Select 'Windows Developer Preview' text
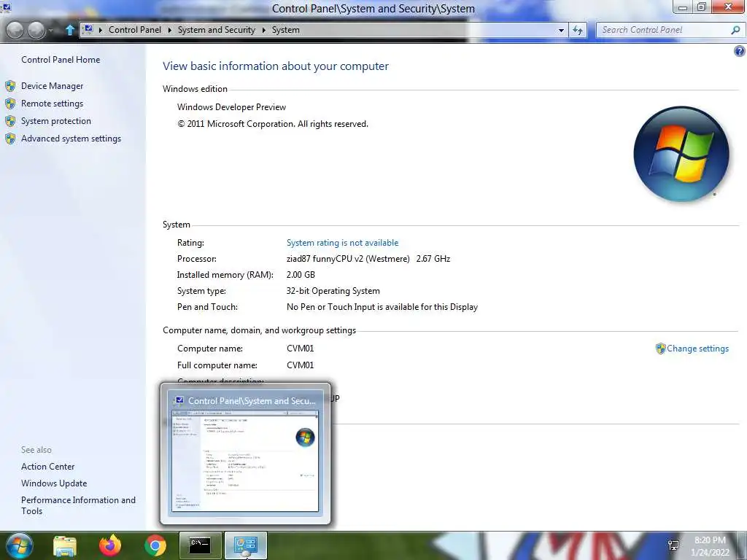 coord(231,107)
